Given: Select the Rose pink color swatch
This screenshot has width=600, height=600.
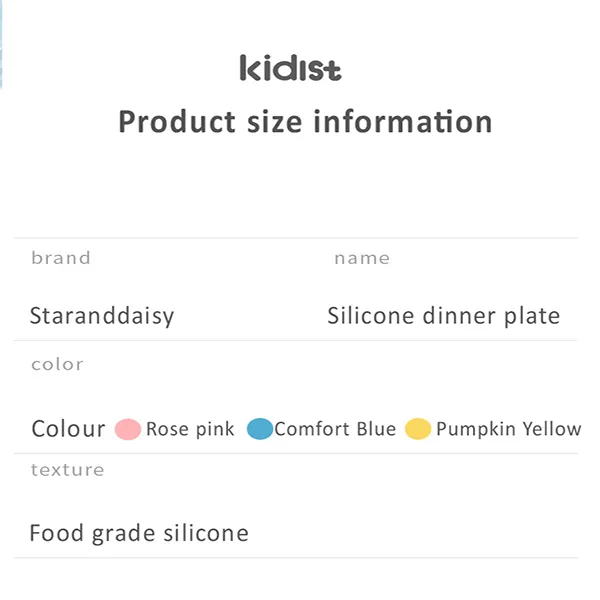Looking at the screenshot, I should [128, 429].
